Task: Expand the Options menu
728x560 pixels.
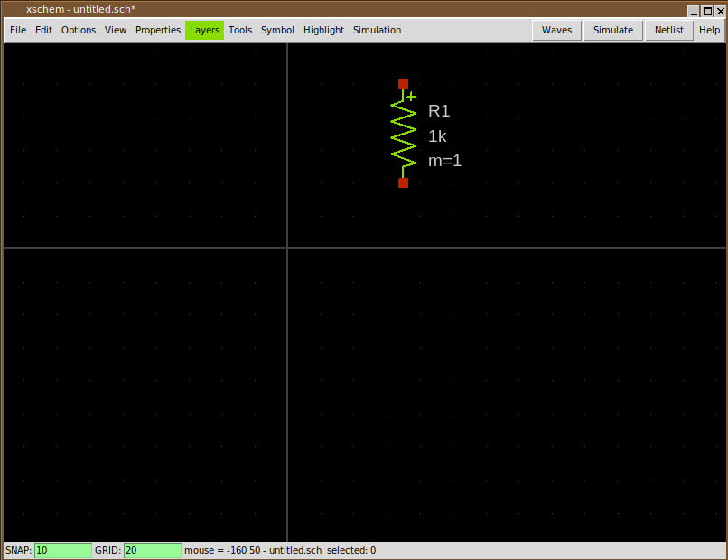Action: [x=79, y=30]
